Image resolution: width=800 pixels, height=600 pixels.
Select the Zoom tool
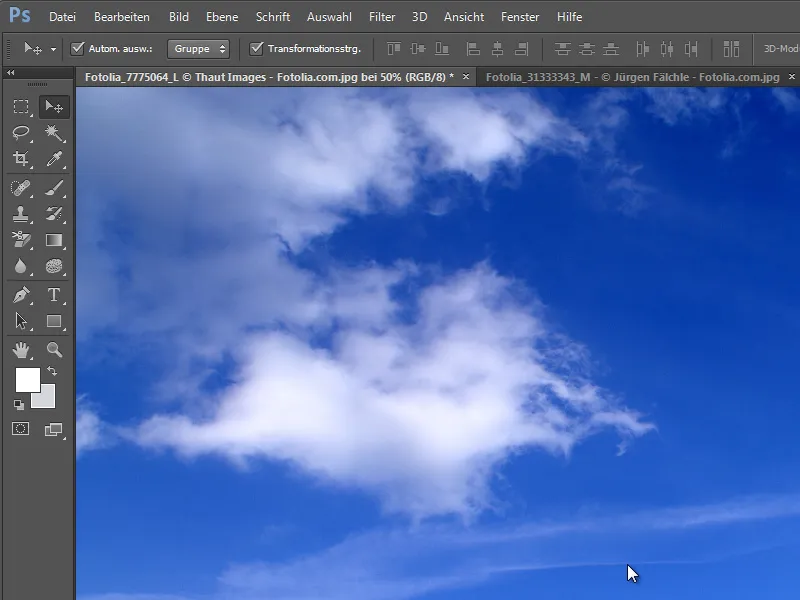point(54,350)
